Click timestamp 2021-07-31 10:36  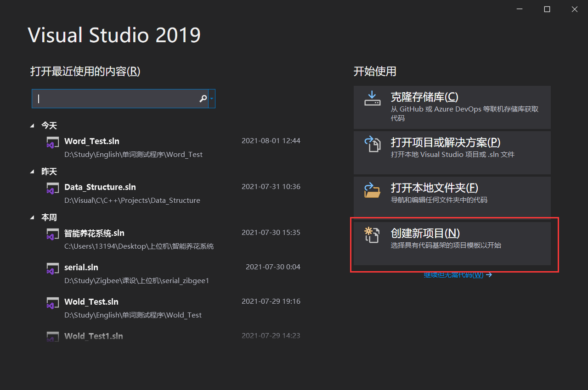(271, 187)
